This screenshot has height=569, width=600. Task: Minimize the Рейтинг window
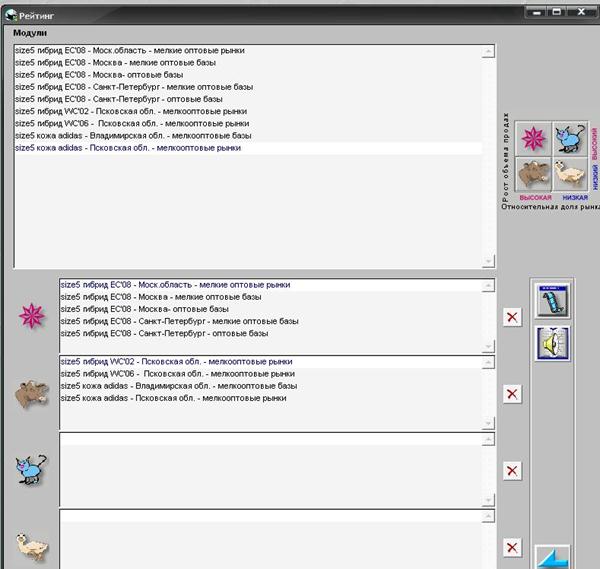(537, 13)
